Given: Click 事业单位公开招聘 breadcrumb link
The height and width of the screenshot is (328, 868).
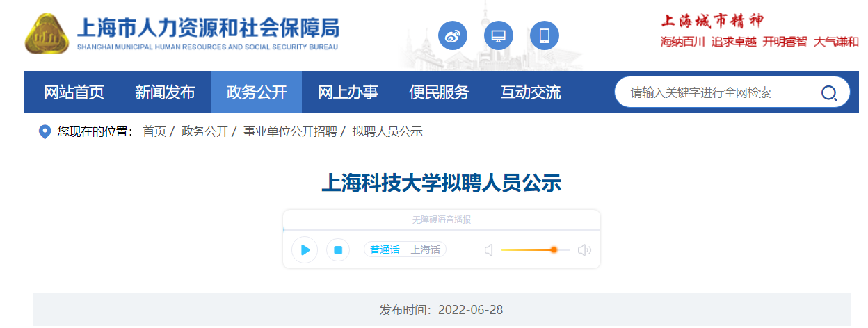Looking at the screenshot, I should [x=289, y=131].
